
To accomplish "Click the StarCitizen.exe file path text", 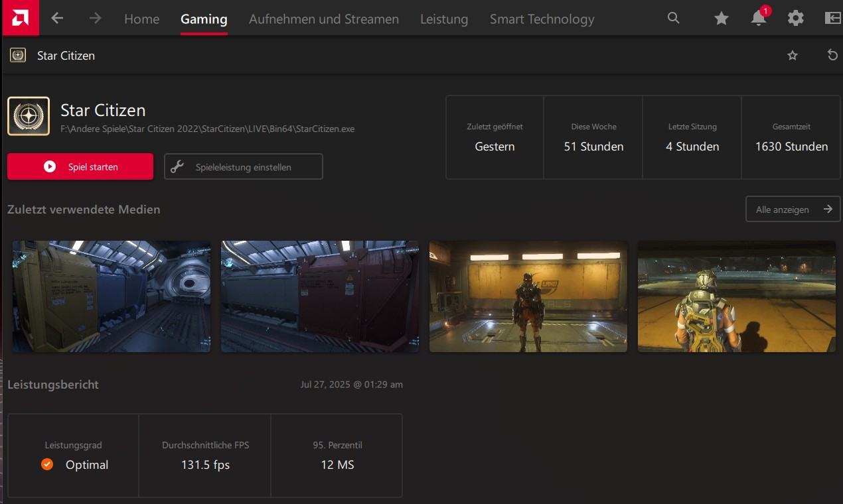I will [208, 129].
